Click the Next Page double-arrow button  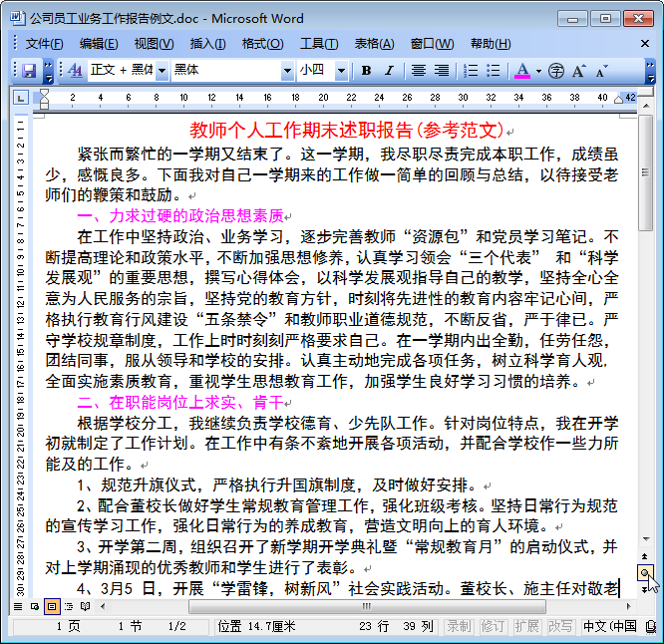[644, 589]
